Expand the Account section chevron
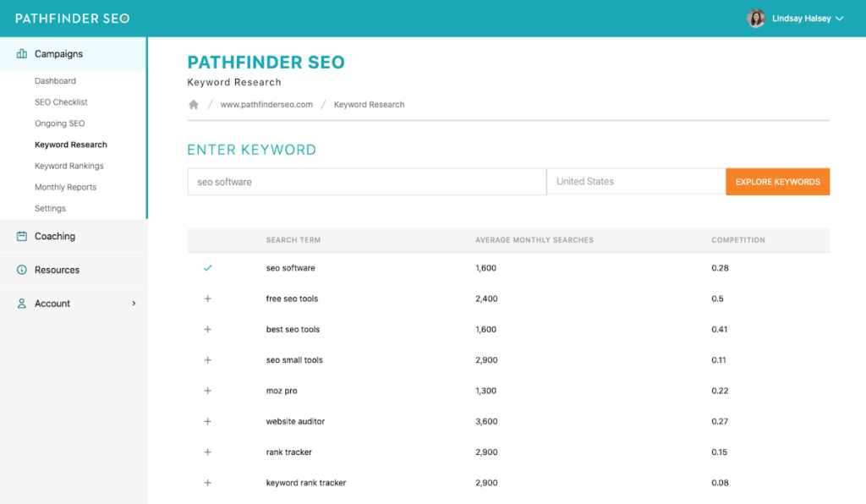The width and height of the screenshot is (866, 504). pos(133,303)
